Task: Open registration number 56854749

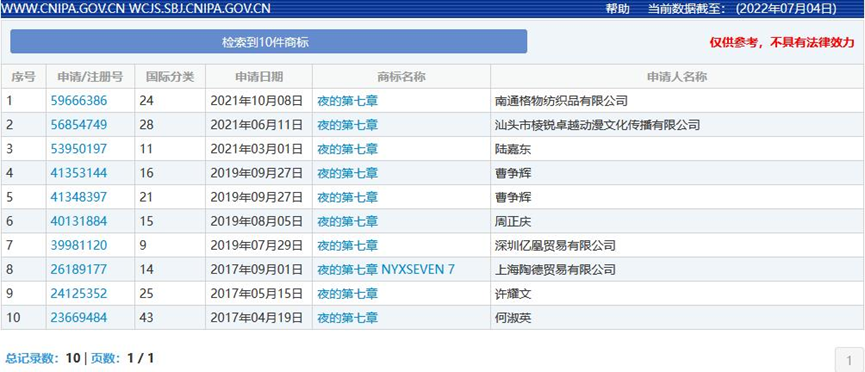Action: 79,125
